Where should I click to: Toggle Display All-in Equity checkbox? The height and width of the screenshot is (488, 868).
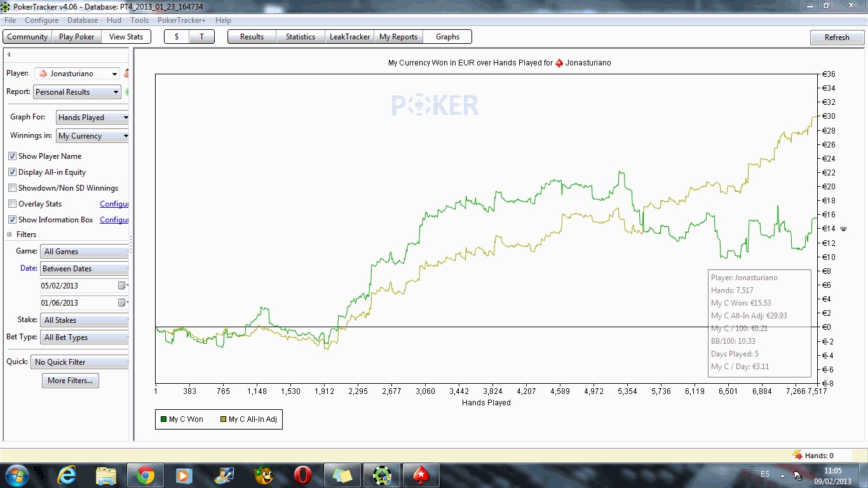point(12,172)
